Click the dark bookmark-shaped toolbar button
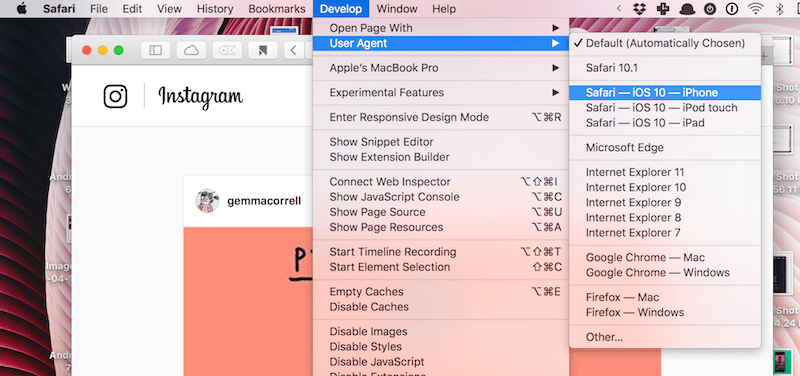The image size is (800, 376). pyautogui.click(x=263, y=50)
